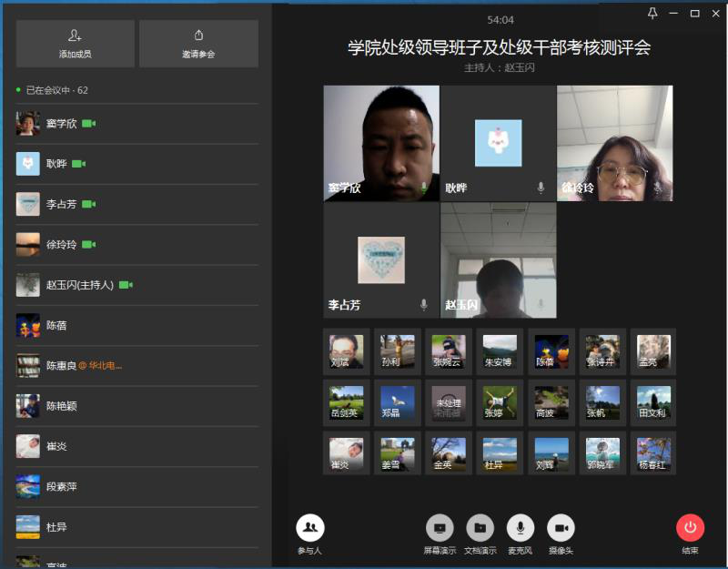Click microphone icon on 耿晔 video tile
The width and height of the screenshot is (728, 569).
pos(541,188)
